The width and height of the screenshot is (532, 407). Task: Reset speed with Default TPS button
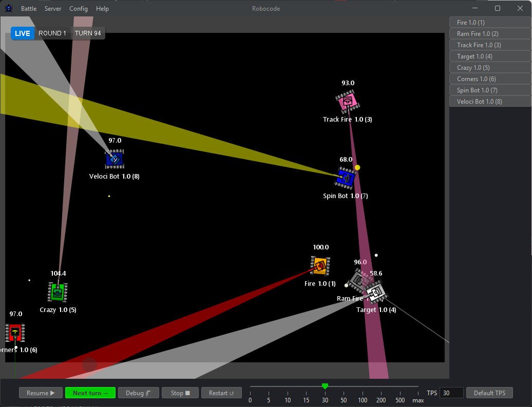click(x=489, y=393)
